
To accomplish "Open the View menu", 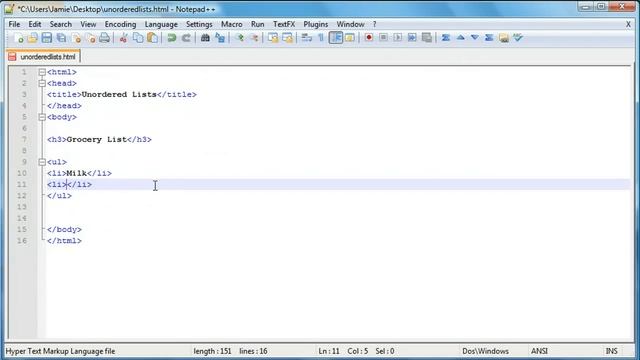I will tap(88, 24).
